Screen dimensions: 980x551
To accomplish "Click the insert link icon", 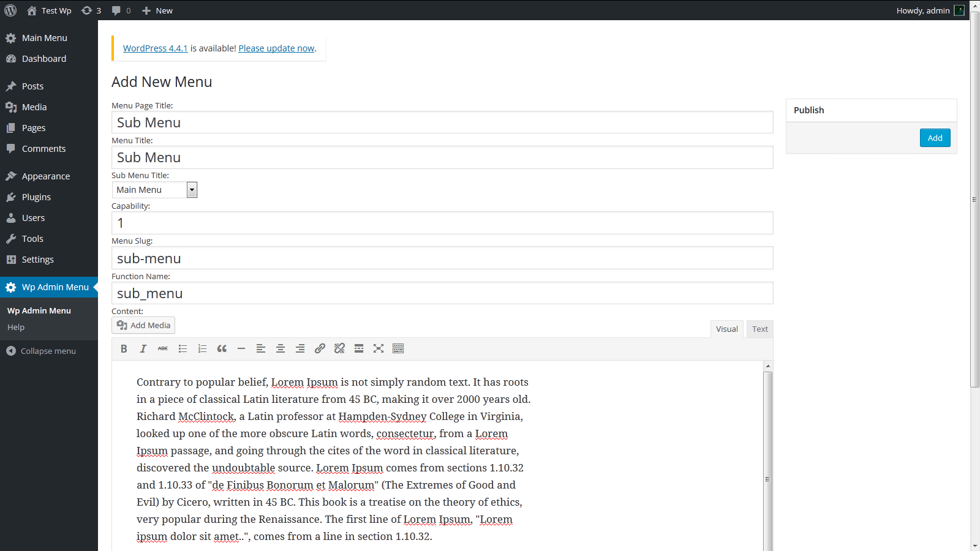I will pos(320,348).
